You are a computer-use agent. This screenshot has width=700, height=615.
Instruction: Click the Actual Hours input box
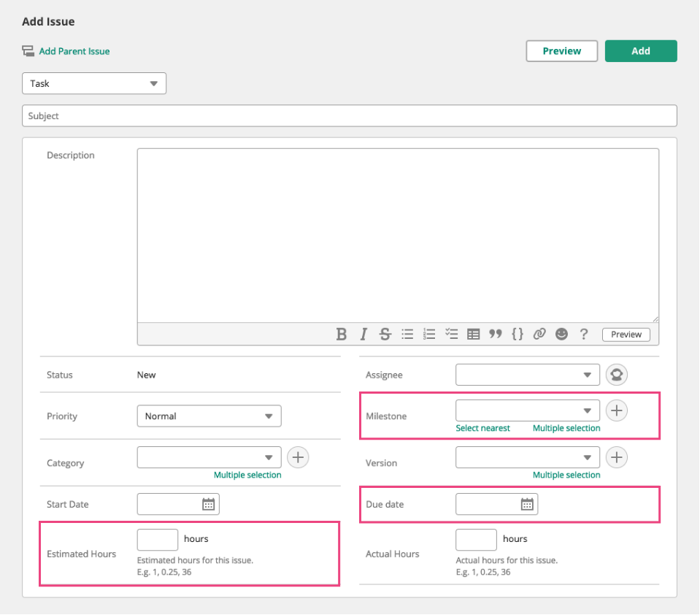[x=476, y=540]
